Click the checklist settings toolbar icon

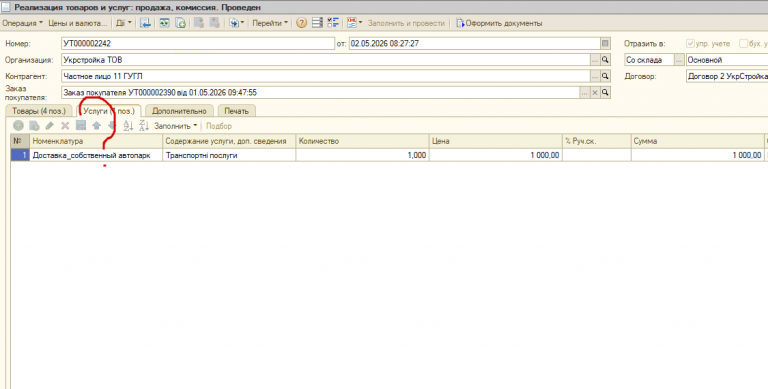[x=334, y=23]
